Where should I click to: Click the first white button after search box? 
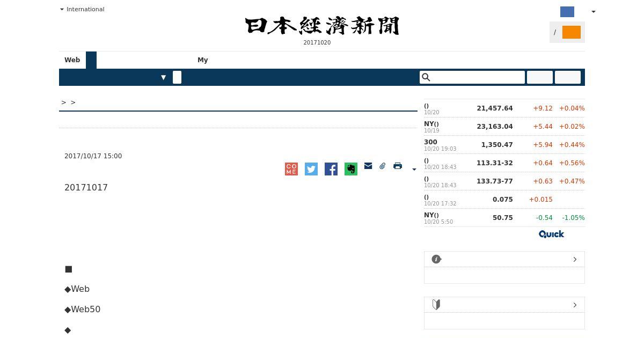[x=540, y=77]
